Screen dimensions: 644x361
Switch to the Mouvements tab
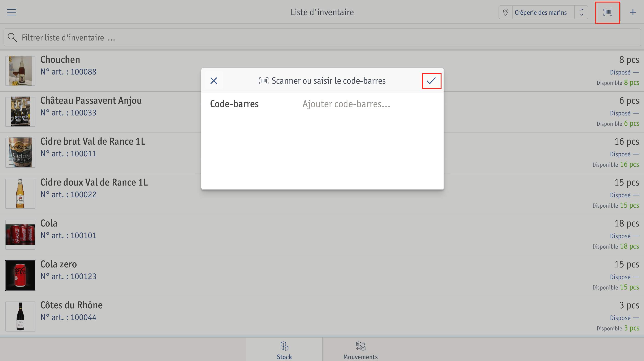[361, 350]
